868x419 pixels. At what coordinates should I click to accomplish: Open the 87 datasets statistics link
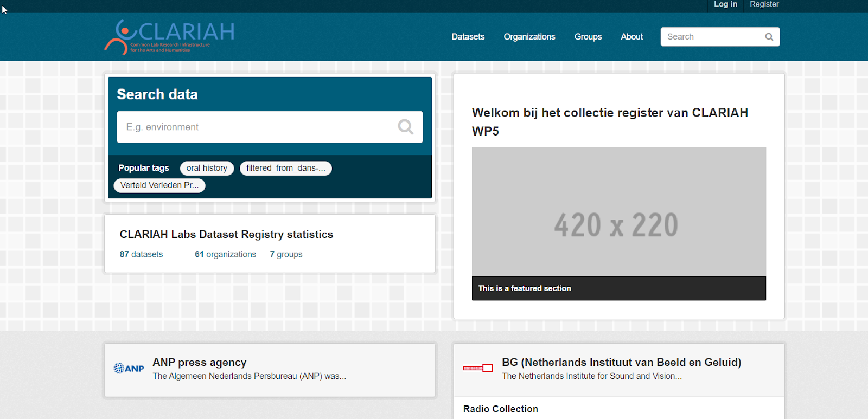point(141,254)
